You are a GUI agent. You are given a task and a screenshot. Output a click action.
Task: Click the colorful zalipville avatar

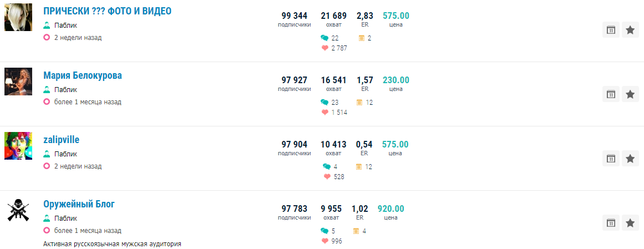click(18, 146)
